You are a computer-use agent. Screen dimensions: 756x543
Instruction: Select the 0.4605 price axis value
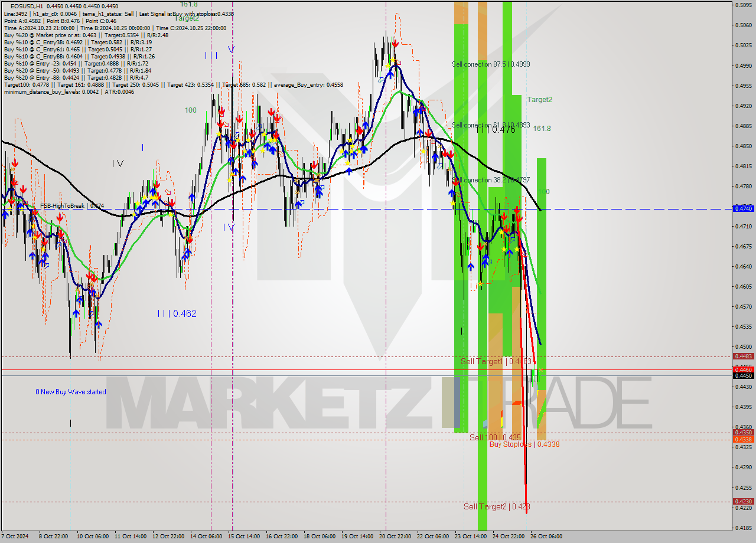[x=743, y=286]
